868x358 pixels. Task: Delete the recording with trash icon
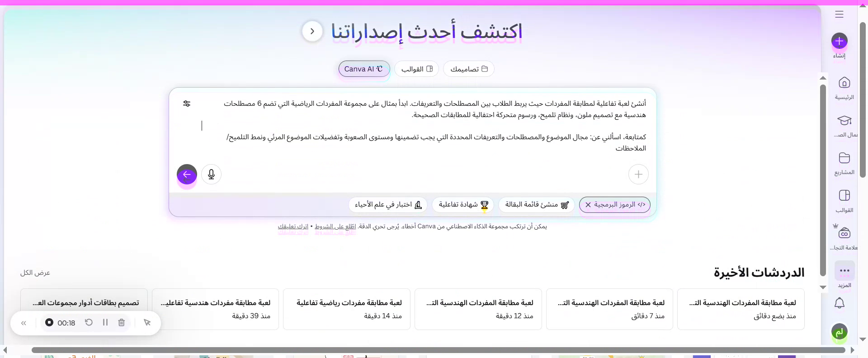tap(121, 323)
